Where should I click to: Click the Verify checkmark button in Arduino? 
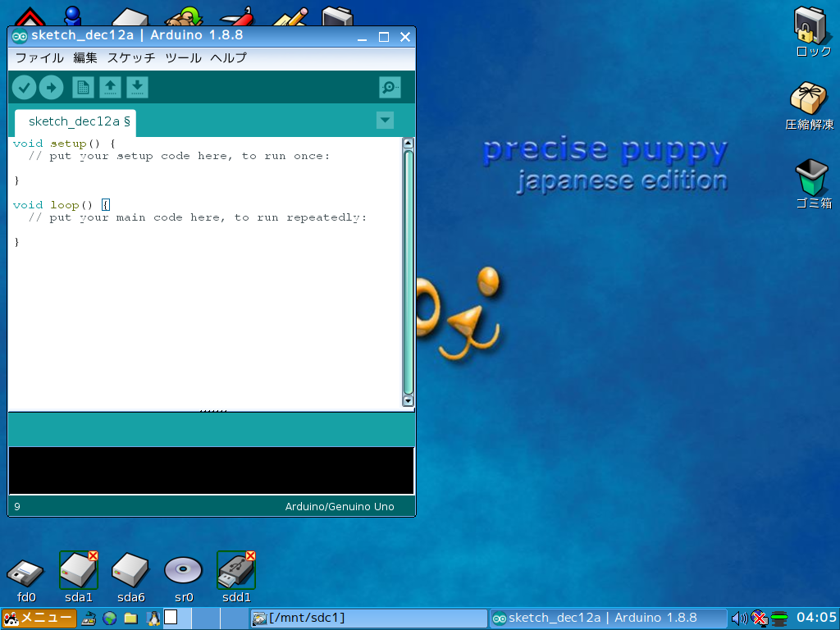[x=24, y=87]
